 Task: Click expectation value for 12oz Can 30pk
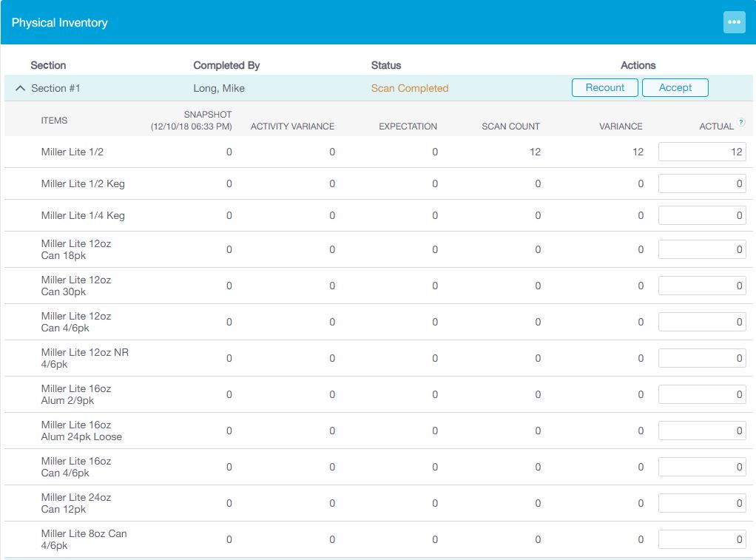tap(435, 286)
